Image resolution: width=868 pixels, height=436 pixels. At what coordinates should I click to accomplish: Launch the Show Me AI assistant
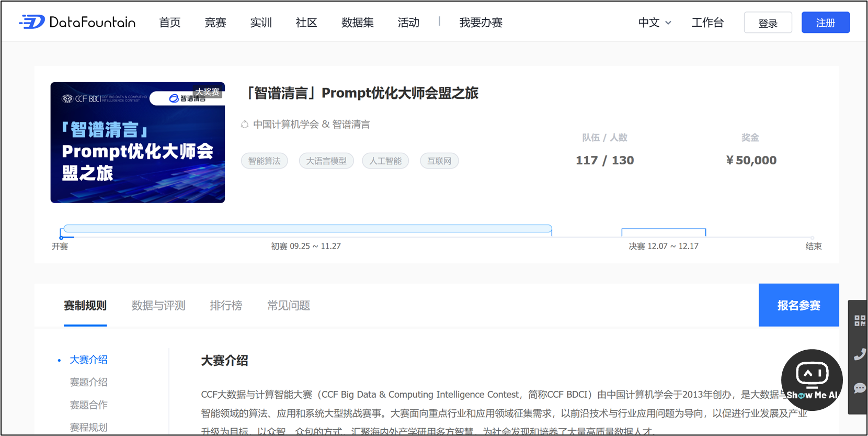(x=812, y=379)
